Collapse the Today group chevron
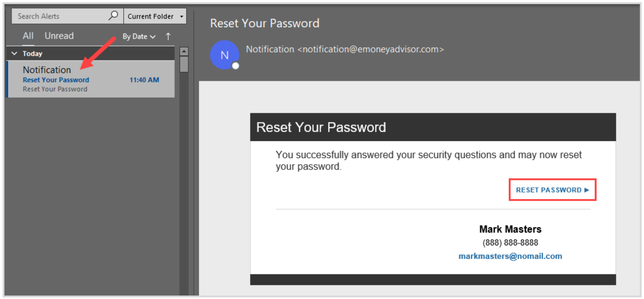 point(14,53)
